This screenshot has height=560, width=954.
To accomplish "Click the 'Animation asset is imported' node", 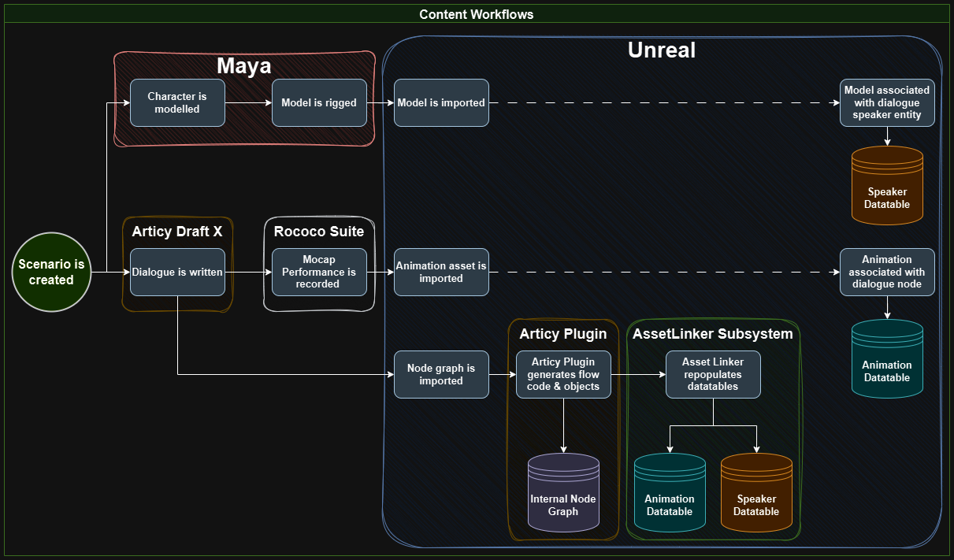I will [441, 272].
